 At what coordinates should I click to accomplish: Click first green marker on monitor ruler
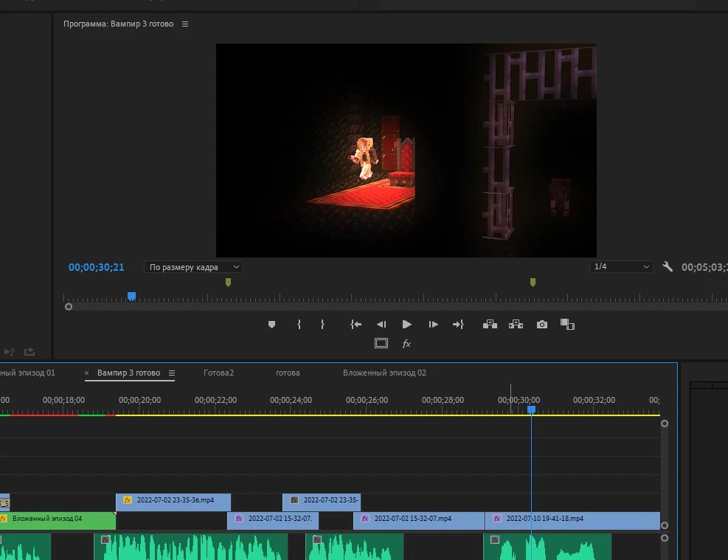pyautogui.click(x=228, y=283)
